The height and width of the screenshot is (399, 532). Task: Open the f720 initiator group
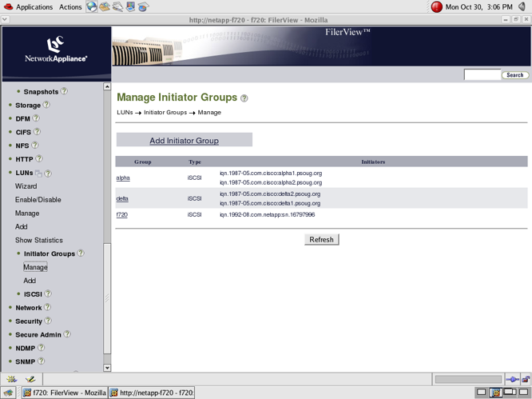[121, 214]
